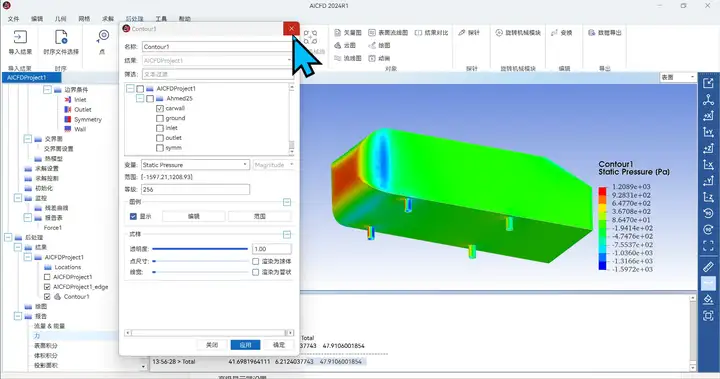720x379 pixels.
Task: Click the 范围 legend range button
Action: coord(260,216)
